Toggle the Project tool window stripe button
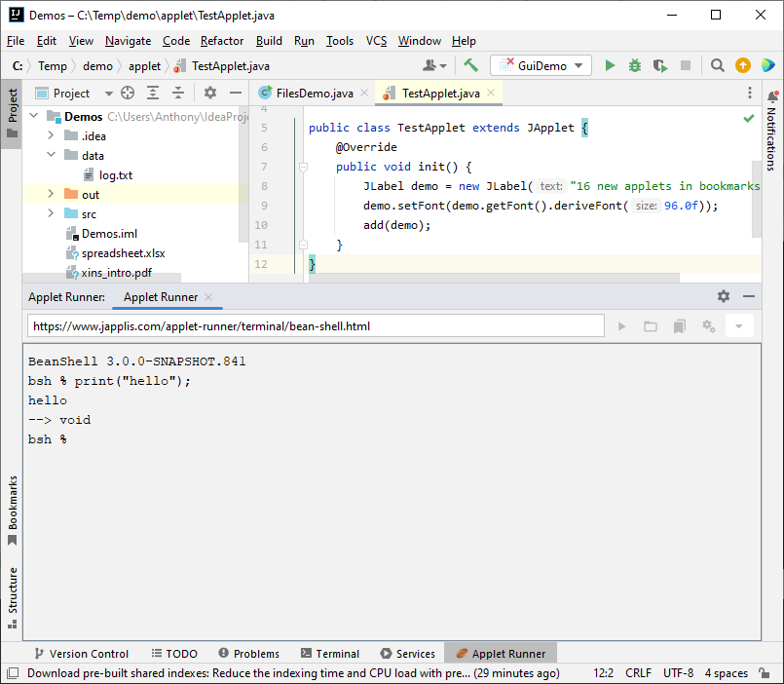The height and width of the screenshot is (684, 784). pyautogui.click(x=12, y=114)
